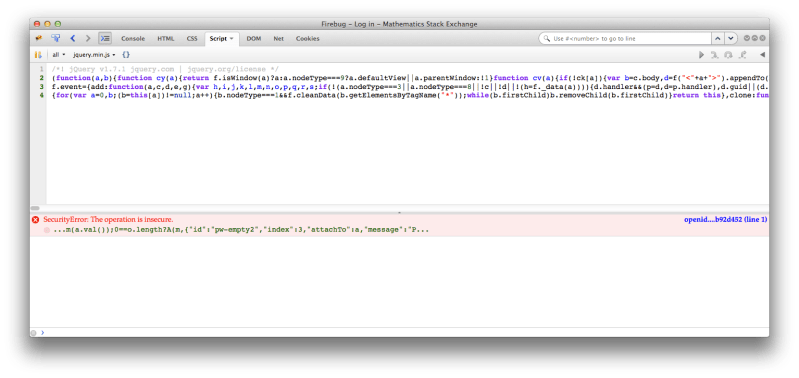Click the 'function cy(a)' code line

[x=410, y=78]
